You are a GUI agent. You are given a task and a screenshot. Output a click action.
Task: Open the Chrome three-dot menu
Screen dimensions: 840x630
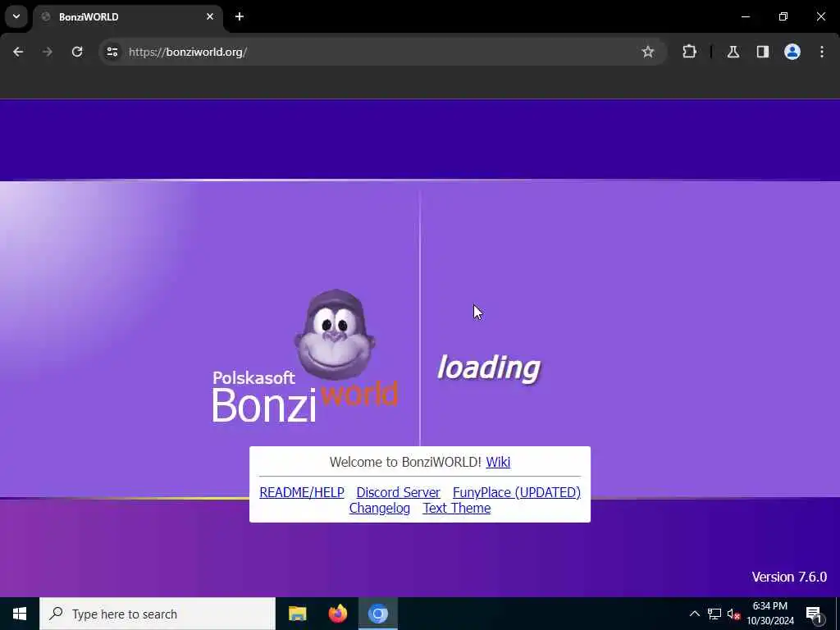[x=822, y=52]
